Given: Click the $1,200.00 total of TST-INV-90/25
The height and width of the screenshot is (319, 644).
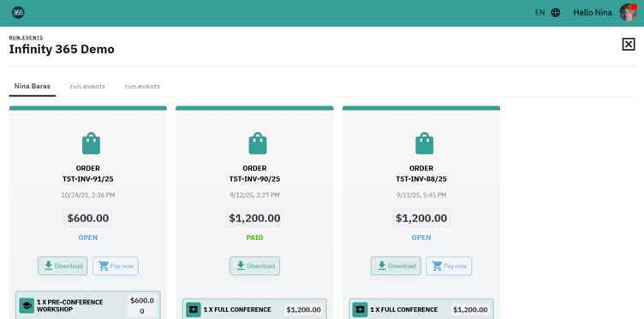Looking at the screenshot, I should (254, 218).
